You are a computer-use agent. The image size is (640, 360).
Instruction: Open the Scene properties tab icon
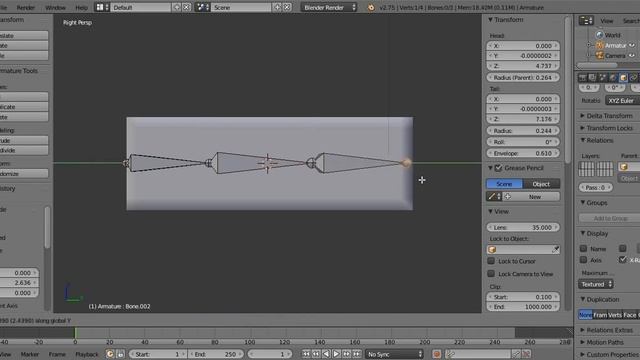pos(602,78)
